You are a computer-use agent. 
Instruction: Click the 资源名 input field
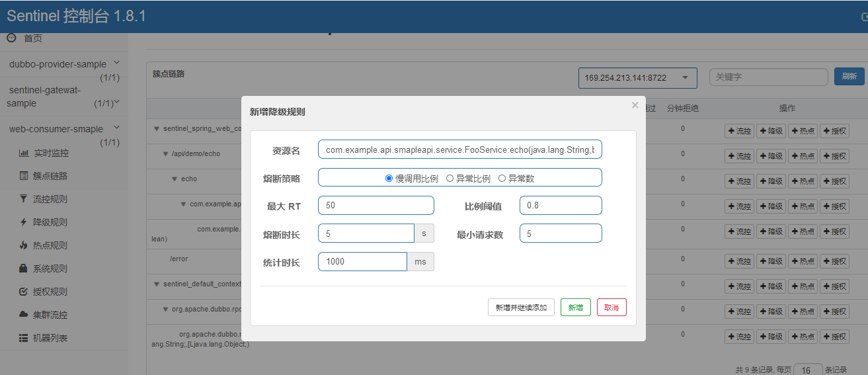click(459, 150)
